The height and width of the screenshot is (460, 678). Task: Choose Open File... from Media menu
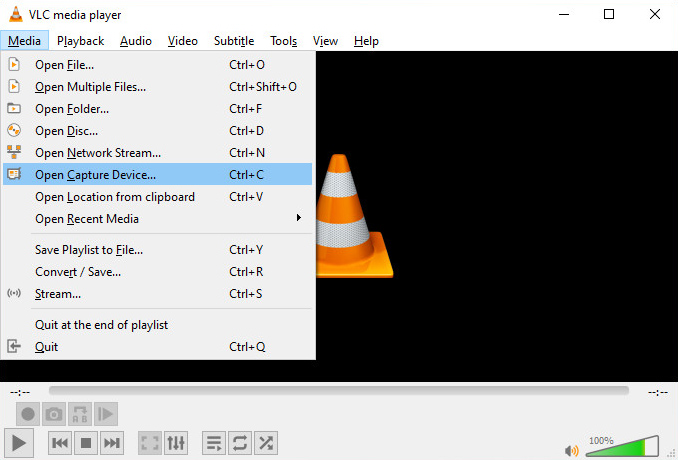point(157,65)
